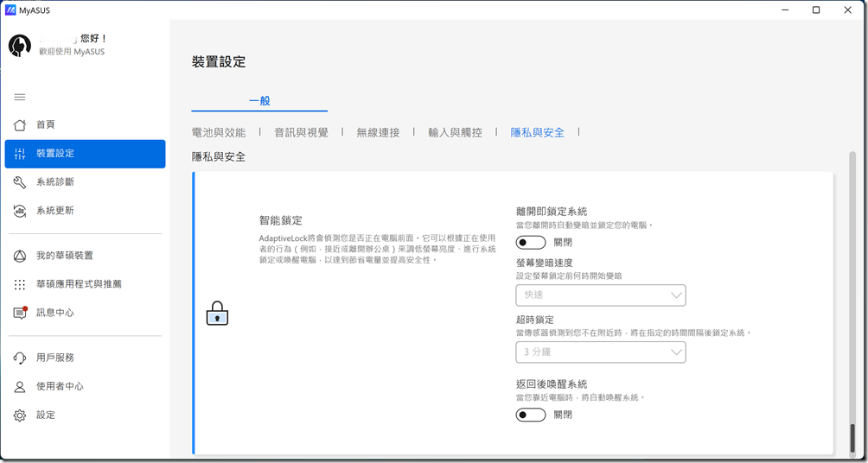Click the 首頁 home icon
Screen dimensions: 868x463
(20, 124)
